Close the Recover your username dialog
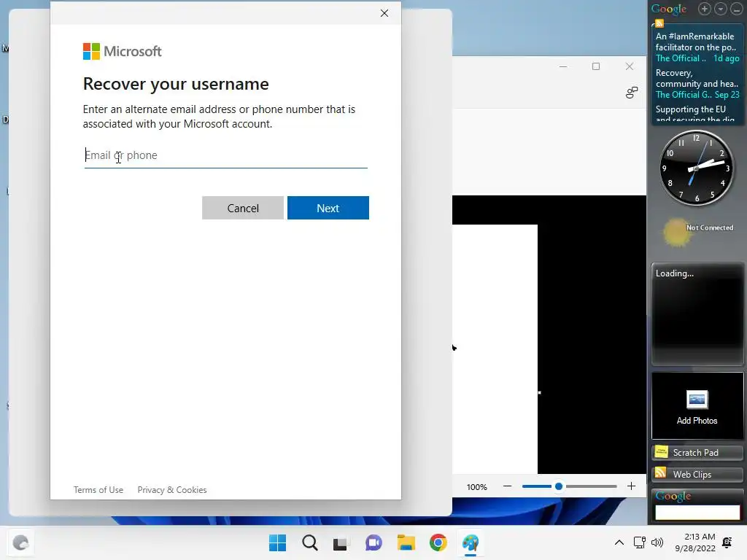747x560 pixels. pyautogui.click(x=384, y=13)
